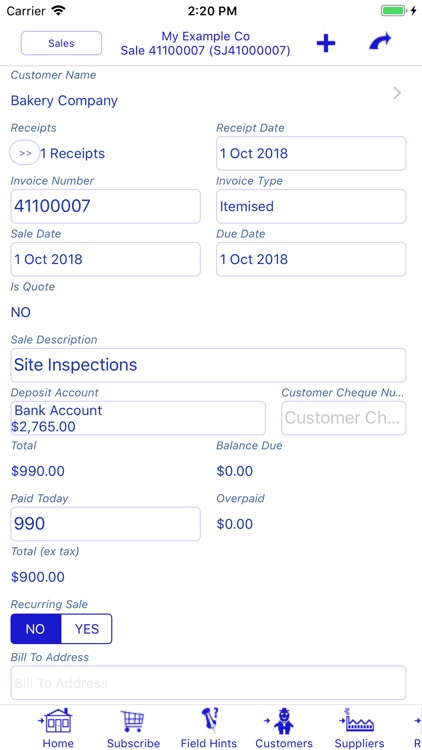
Task: Open the Customers person icon
Action: 281,721
